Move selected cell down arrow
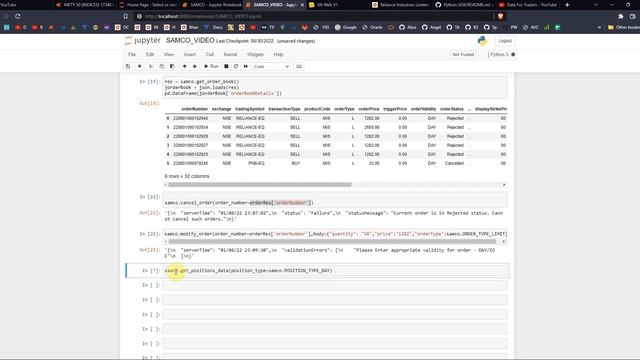Image resolution: width=640 pixels, height=360 pixels. [195, 67]
